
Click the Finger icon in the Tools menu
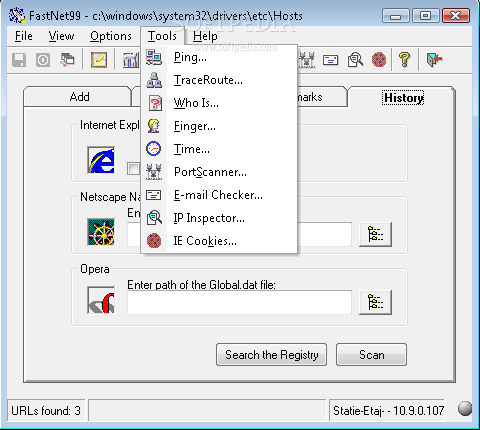click(154, 126)
